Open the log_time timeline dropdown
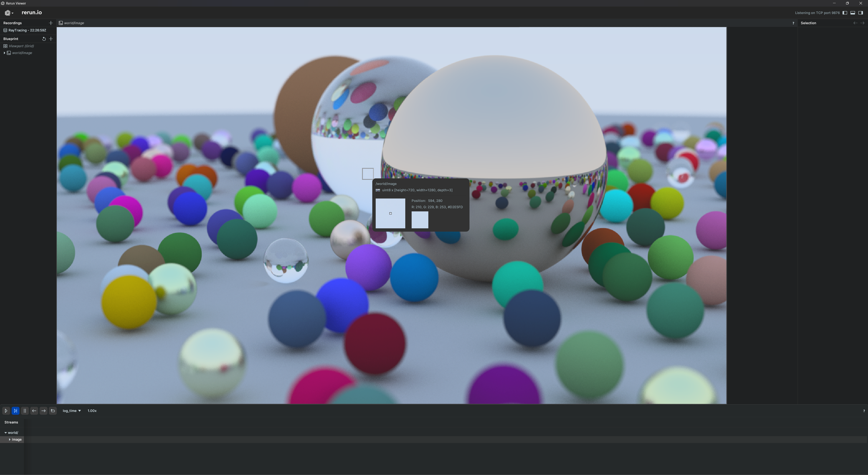The image size is (868, 475). [71, 411]
